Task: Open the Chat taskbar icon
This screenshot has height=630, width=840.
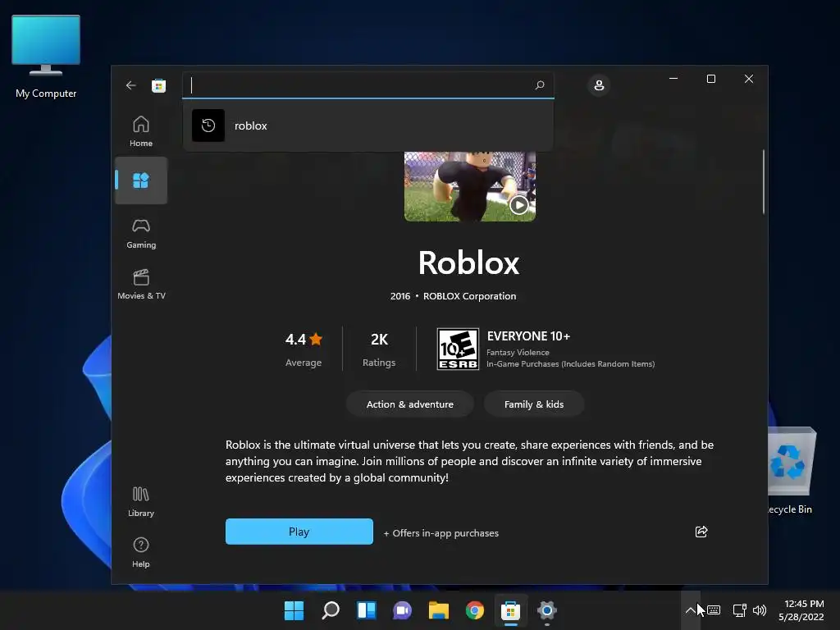Action: pyautogui.click(x=402, y=610)
